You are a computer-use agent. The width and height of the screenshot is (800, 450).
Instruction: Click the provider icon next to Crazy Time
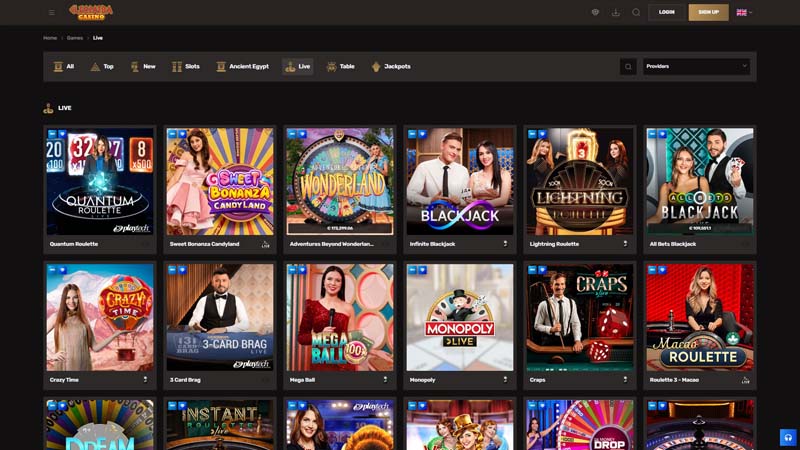click(x=145, y=380)
